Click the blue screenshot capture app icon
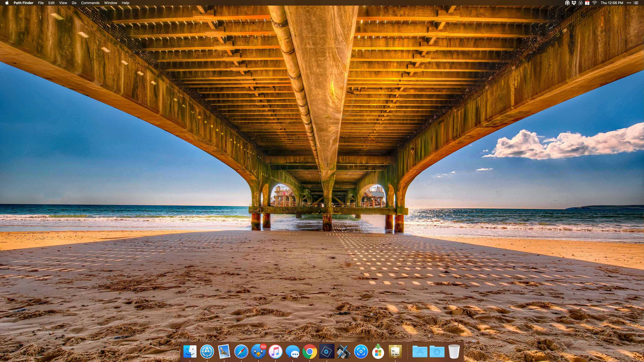 361,351
